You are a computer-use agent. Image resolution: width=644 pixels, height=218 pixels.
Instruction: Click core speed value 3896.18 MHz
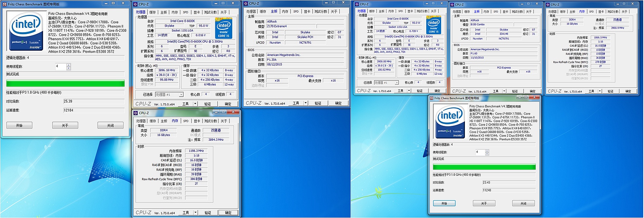[x=167, y=70]
